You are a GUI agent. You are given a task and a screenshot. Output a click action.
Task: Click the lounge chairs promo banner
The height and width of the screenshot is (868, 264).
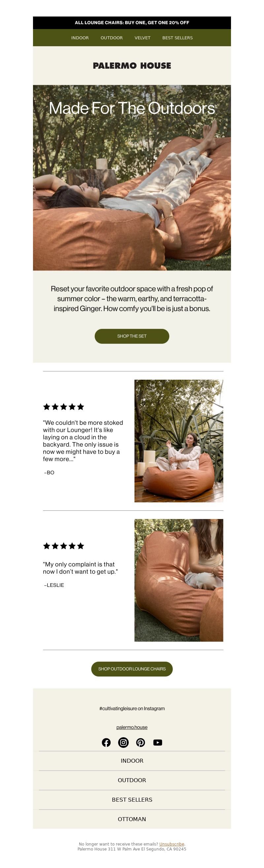coord(132,22)
